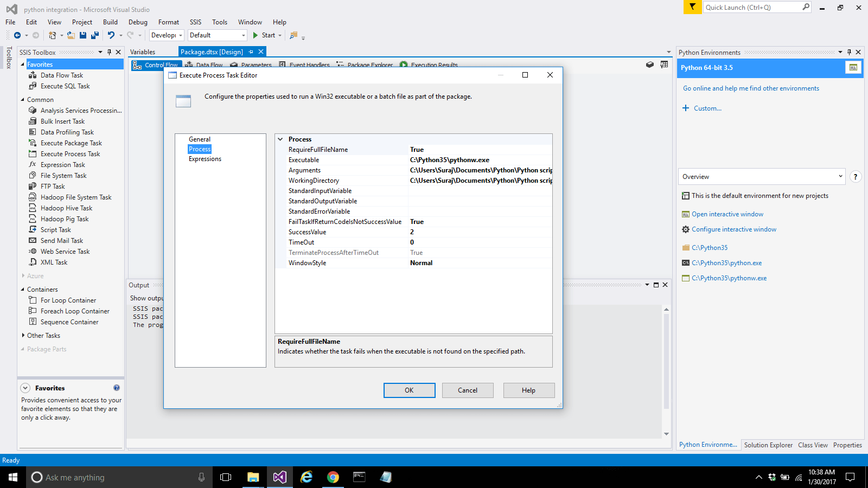Select the General page in dialog list
The height and width of the screenshot is (488, 868).
[x=200, y=139]
